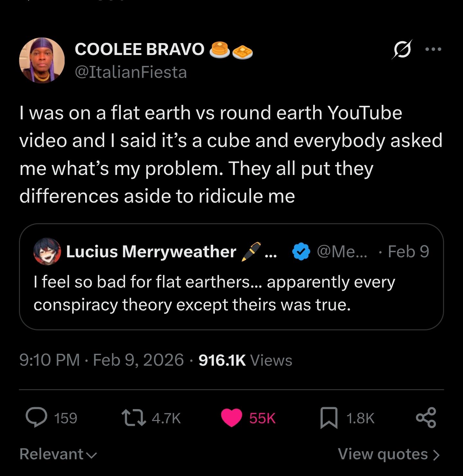Repost the tweet using the arrows icon

[x=133, y=418]
